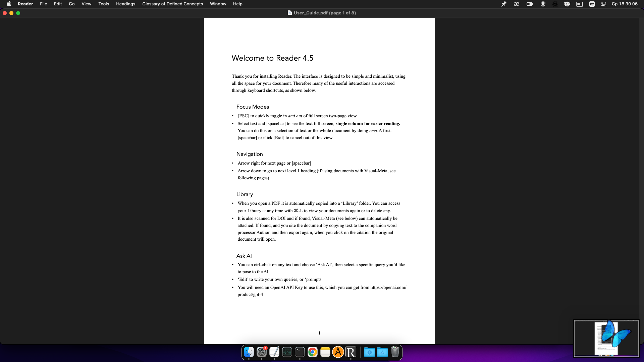
Task: Click the 'Arrow down to go to next level' bullet
Action: coord(317,174)
